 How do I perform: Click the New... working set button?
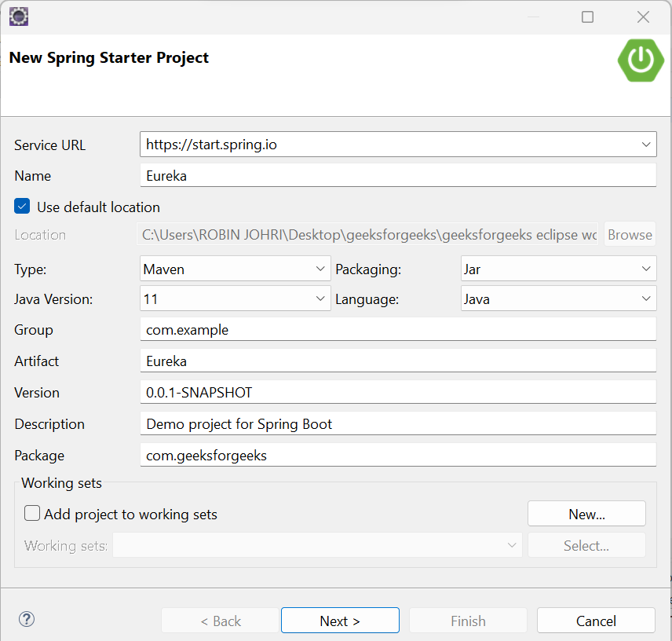click(586, 514)
